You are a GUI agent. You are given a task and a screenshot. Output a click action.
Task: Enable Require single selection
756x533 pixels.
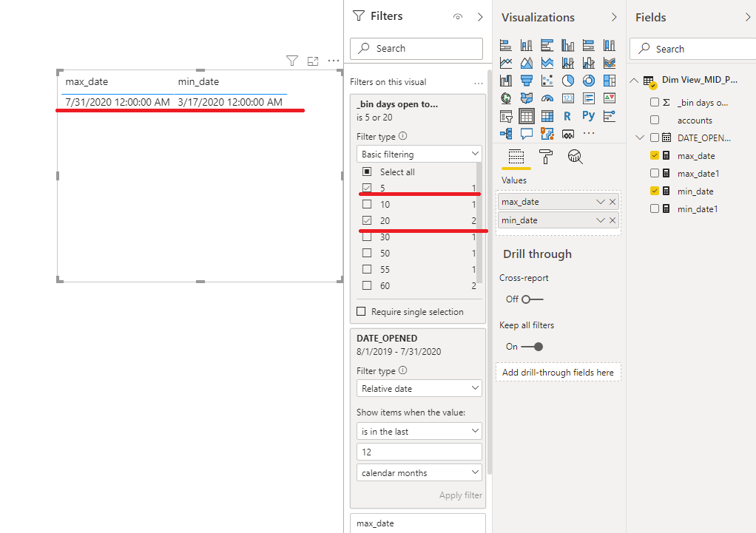coord(361,311)
